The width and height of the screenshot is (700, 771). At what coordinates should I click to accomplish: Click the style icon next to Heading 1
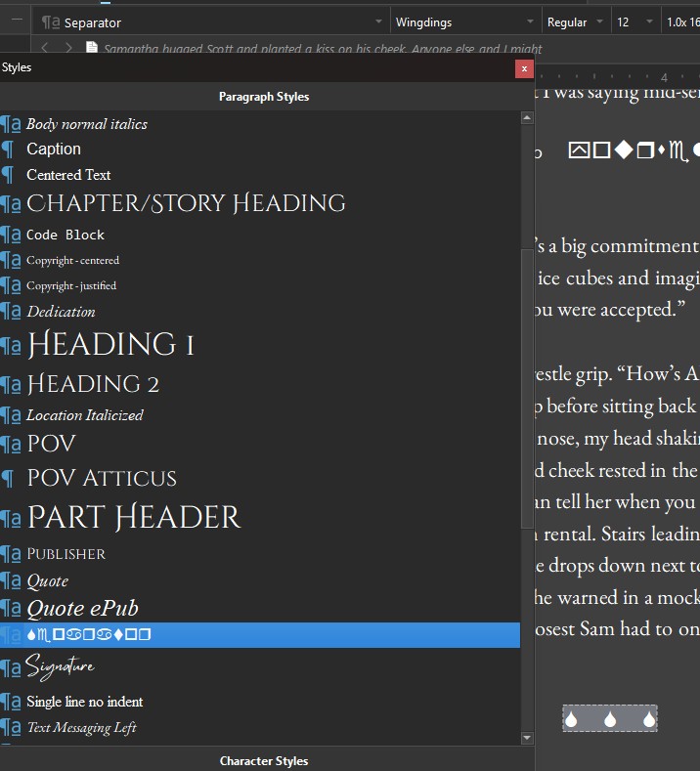click(x=11, y=347)
